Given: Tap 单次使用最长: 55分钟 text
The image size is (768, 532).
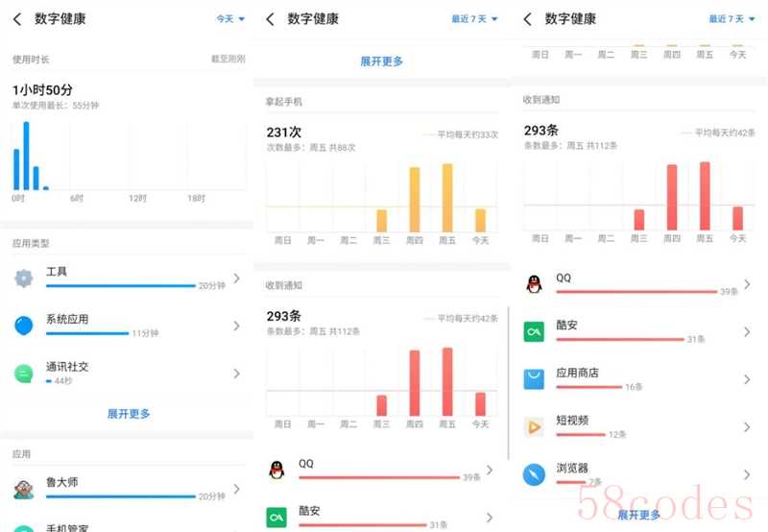Looking at the screenshot, I should [x=56, y=106].
